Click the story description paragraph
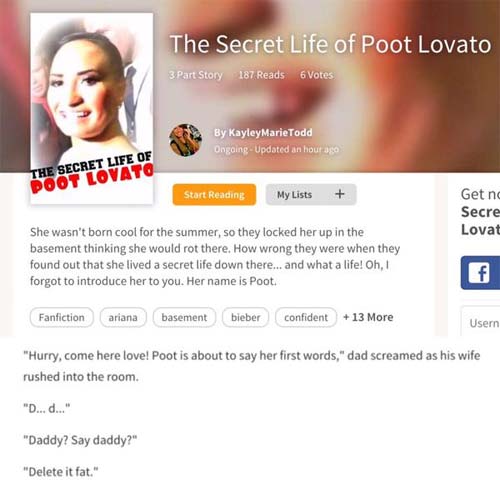This screenshot has height=500, width=500. click(215, 256)
